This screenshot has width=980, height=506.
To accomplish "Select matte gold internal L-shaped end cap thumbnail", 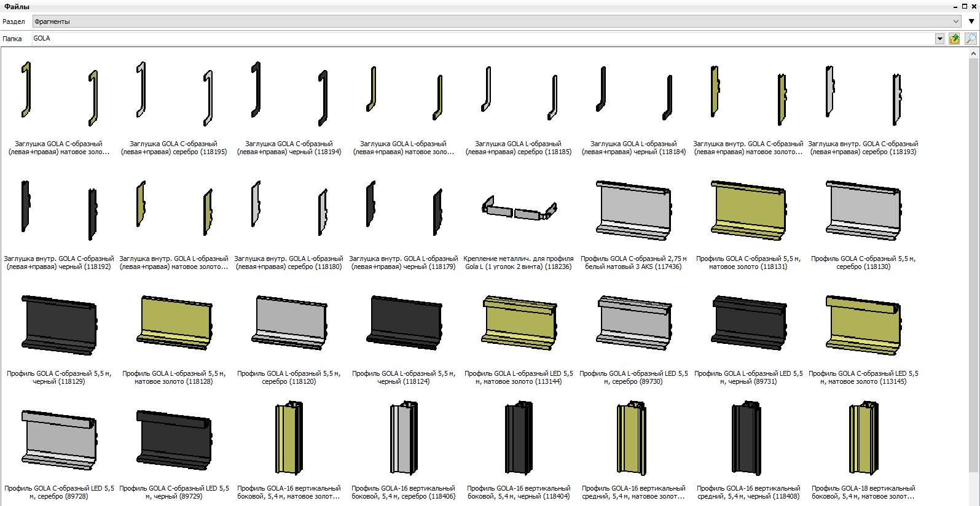I will (174, 209).
